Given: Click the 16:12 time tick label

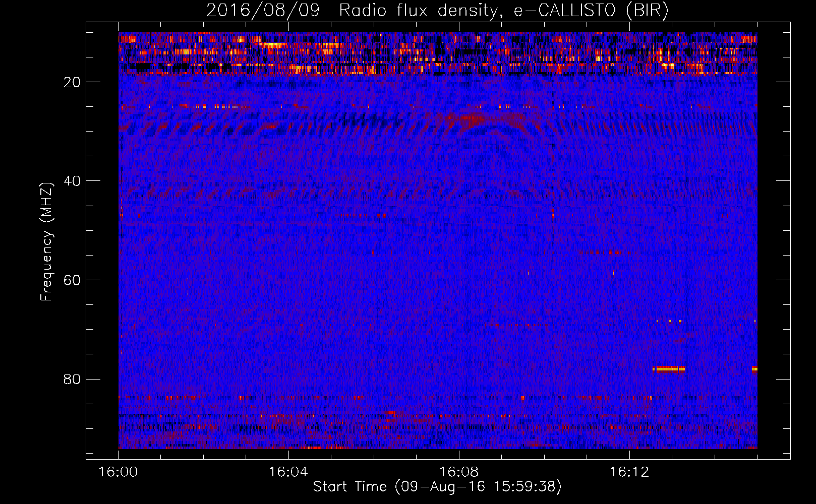Looking at the screenshot, I should pos(629,472).
